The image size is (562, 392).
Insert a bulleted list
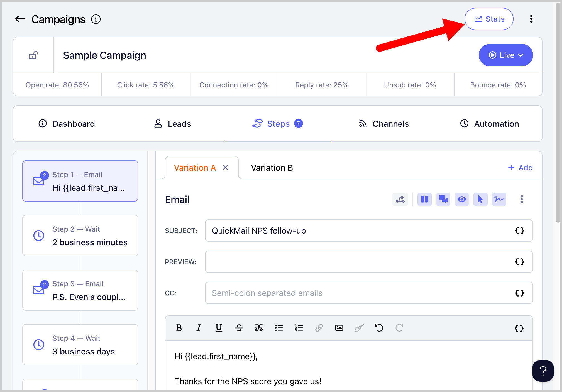pyautogui.click(x=279, y=328)
